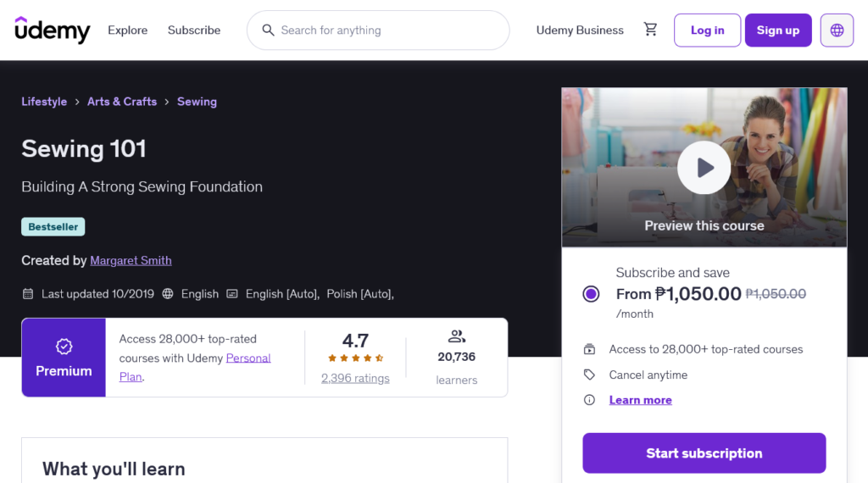Open the Subscribe menu item
Viewport: 868px width, 483px height.
pyautogui.click(x=194, y=30)
